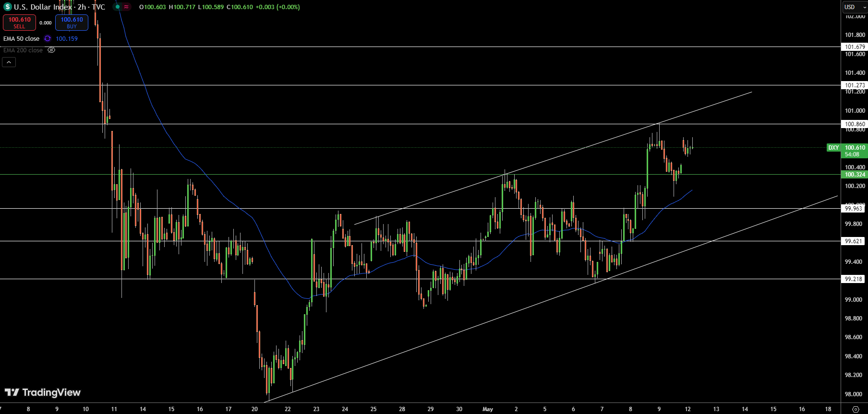The height and width of the screenshot is (414, 868).
Task: Click date 18 on the time axis
Action: [x=828, y=409]
